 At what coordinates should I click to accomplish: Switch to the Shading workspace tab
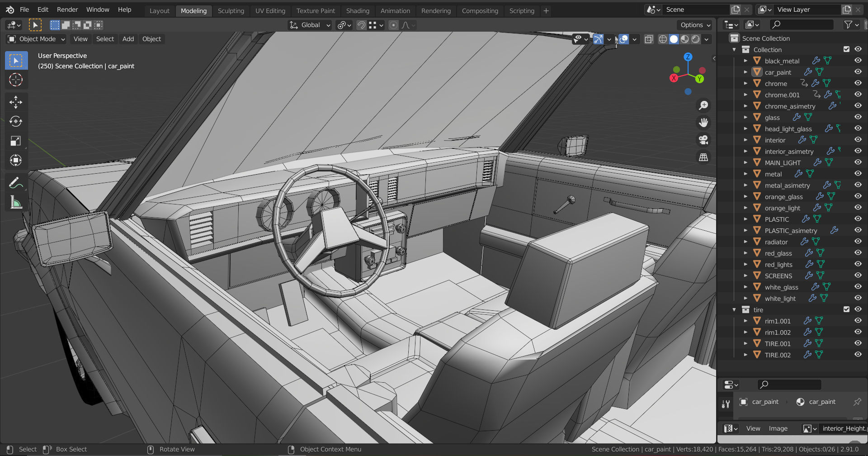[x=358, y=11]
